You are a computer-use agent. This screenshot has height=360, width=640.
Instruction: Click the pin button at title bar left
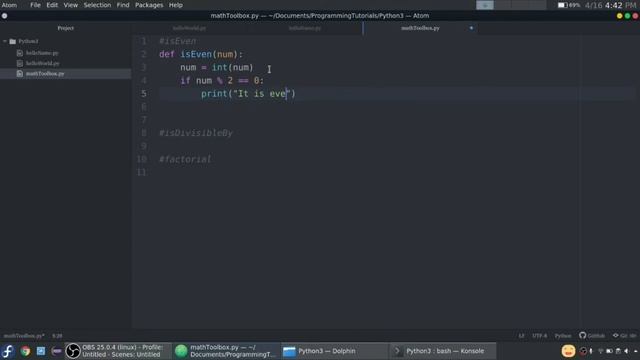coord(4,16)
